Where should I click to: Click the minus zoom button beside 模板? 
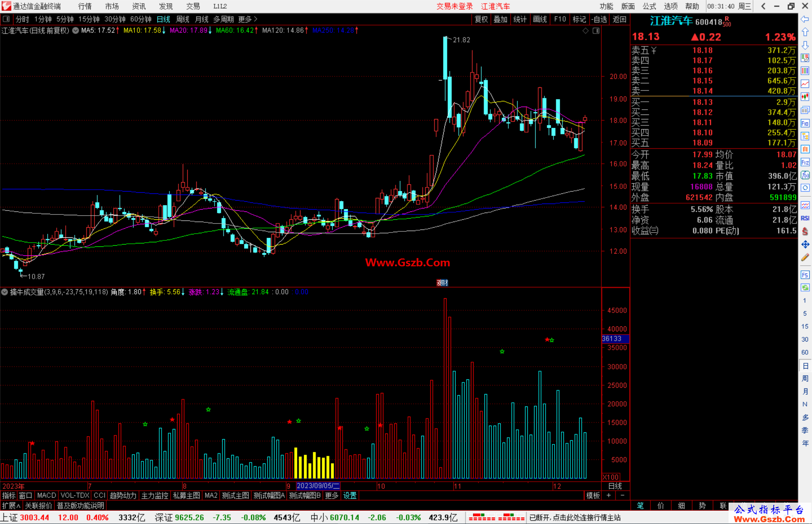pos(622,495)
